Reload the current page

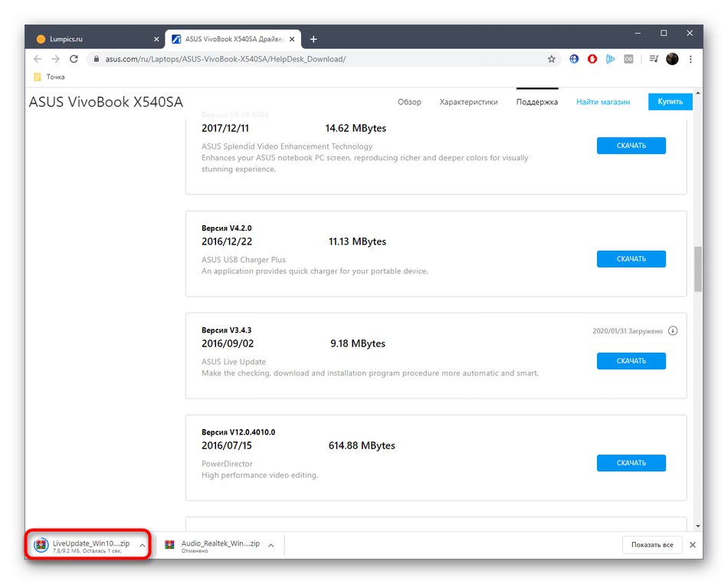click(74, 58)
